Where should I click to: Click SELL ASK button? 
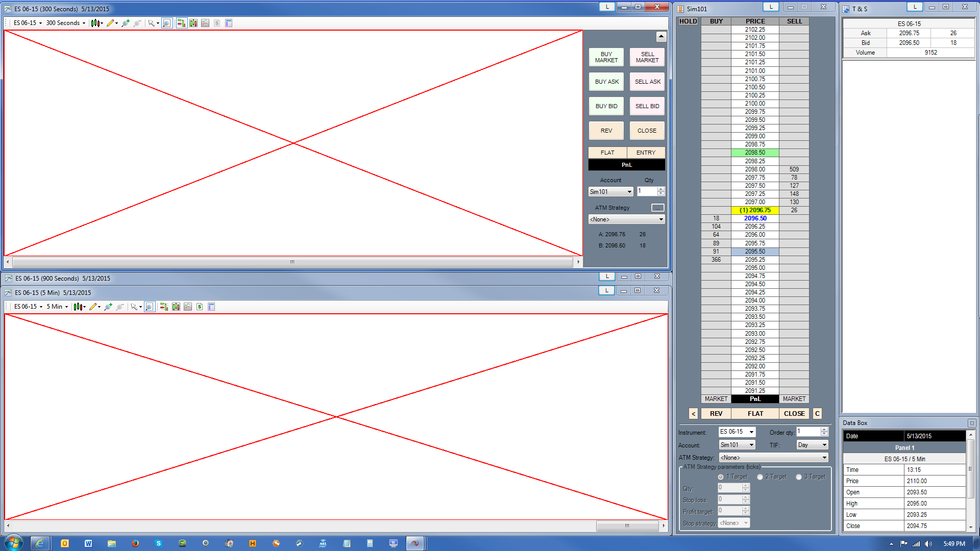647,82
